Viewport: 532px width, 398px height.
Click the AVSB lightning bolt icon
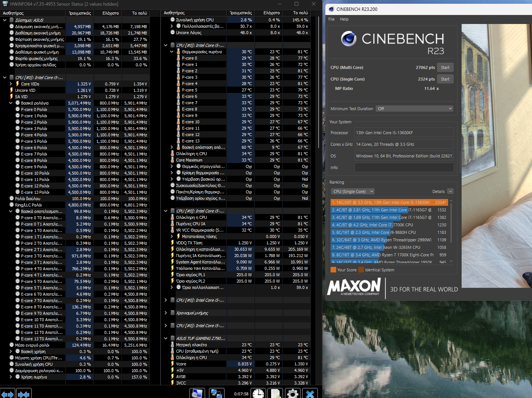pyautogui.click(x=172, y=377)
